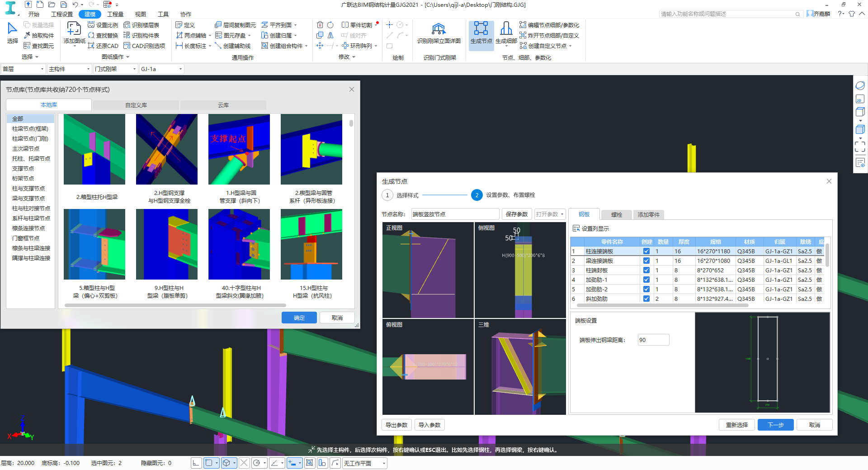Click the 确定 button in node library
Viewport: 868px width, 470px height.
coord(299,318)
